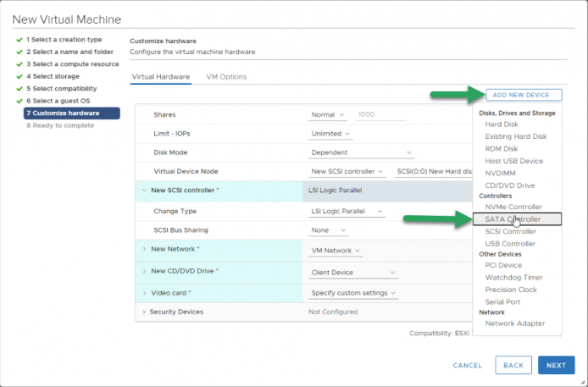
Task: Open the SCSI Bus Sharing dropdown
Action: click(x=329, y=230)
